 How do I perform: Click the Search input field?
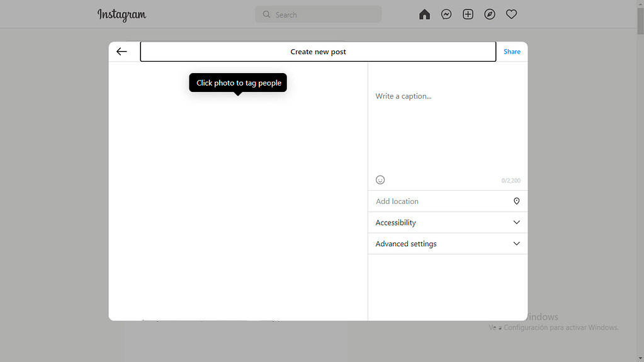pos(319,14)
